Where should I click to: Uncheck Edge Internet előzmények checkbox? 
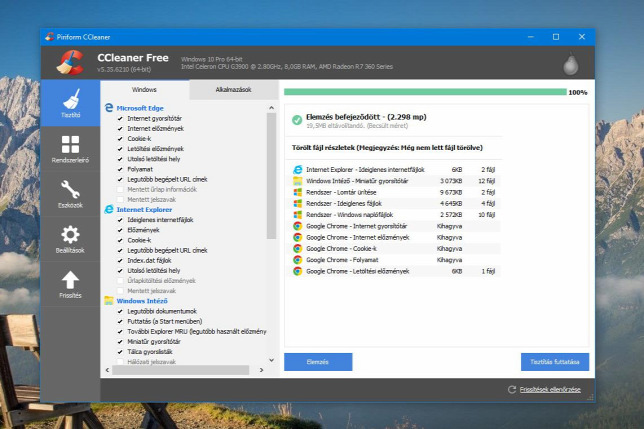[120, 128]
